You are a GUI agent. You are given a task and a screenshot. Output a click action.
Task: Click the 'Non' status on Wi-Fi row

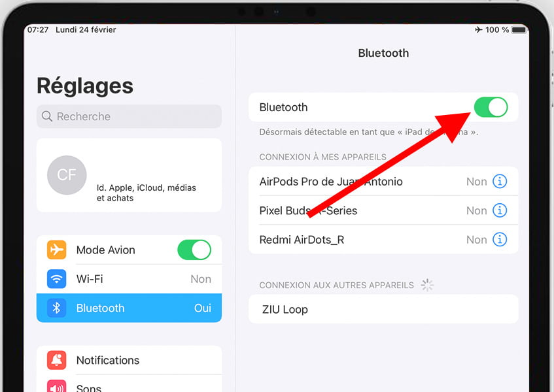[201, 279]
